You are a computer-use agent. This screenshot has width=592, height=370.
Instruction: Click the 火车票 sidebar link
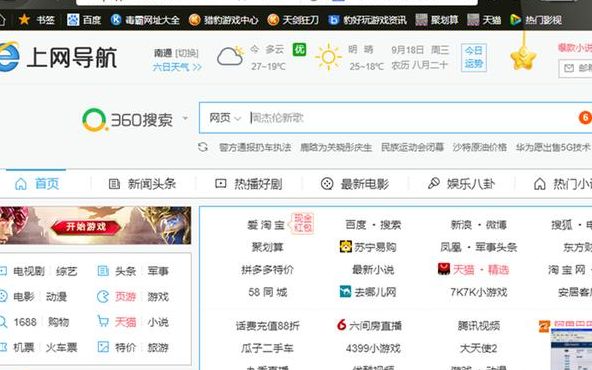(62, 347)
